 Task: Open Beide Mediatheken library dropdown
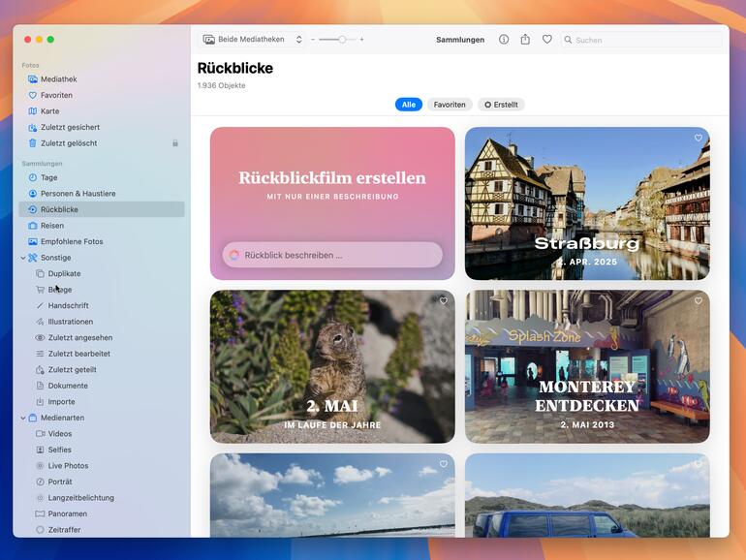[252, 40]
